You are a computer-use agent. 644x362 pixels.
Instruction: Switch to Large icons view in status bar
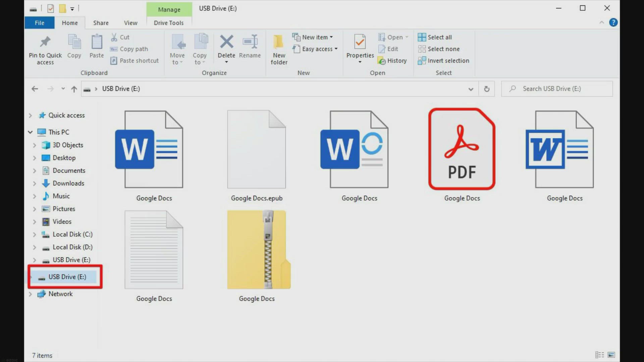[x=611, y=355]
